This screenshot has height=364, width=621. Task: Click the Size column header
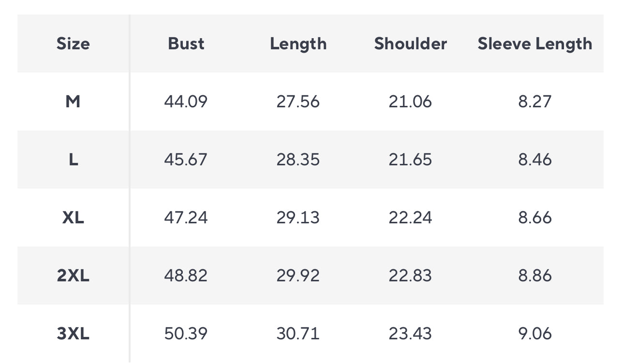tap(73, 44)
